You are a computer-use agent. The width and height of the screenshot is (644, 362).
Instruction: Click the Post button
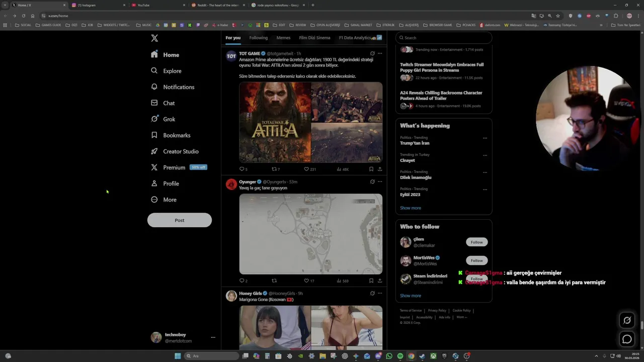pos(180,220)
